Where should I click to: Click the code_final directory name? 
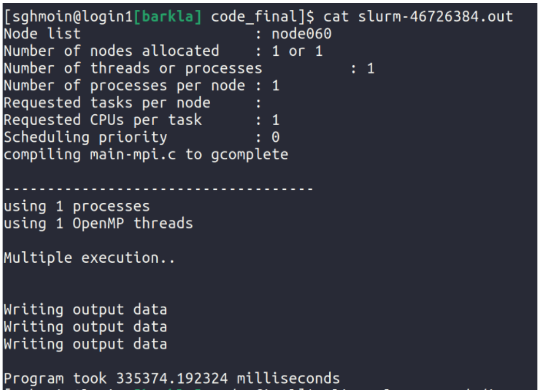pyautogui.click(x=254, y=17)
